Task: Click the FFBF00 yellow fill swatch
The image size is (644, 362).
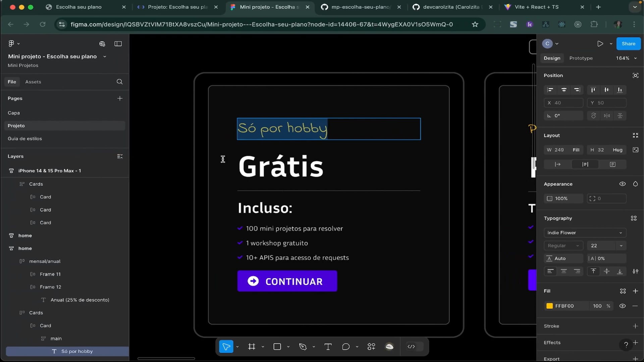Action: (549, 306)
